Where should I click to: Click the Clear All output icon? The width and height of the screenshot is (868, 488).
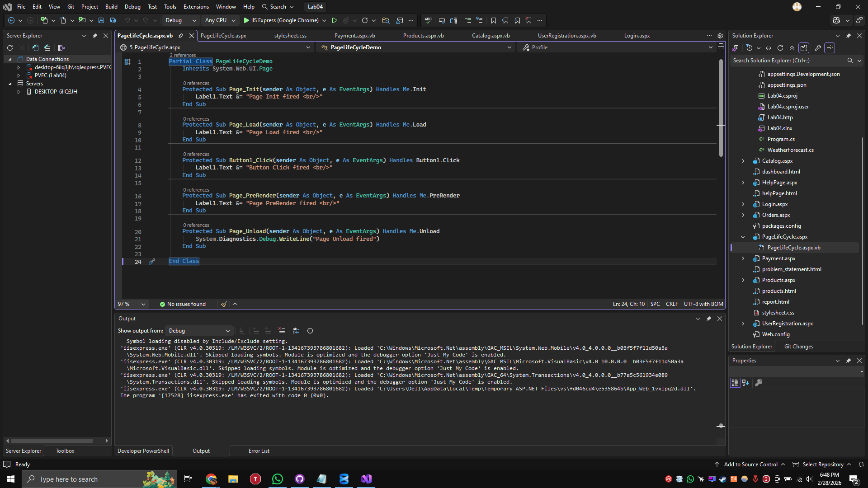[282, 330]
